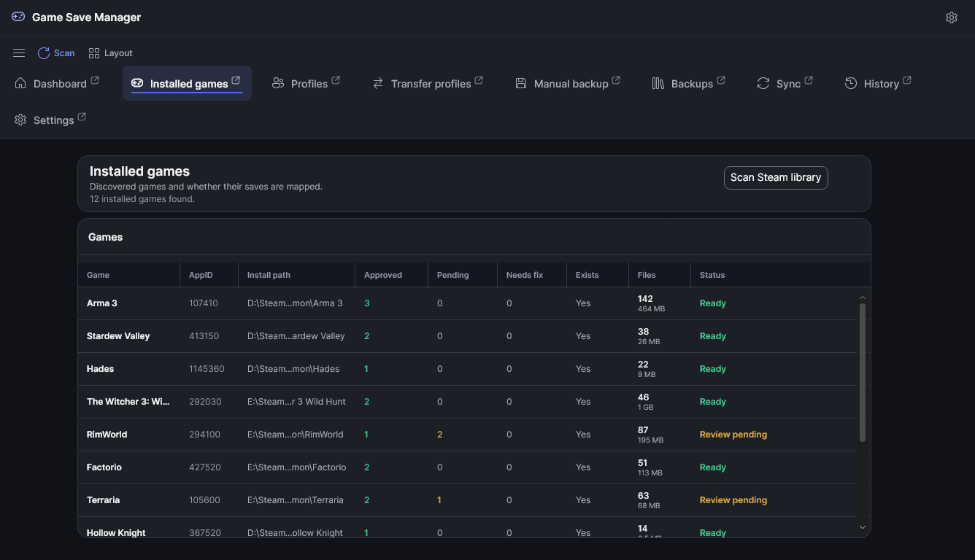The height and width of the screenshot is (560, 975).
Task: Toggle the hamburger navigation menu
Action: (19, 53)
